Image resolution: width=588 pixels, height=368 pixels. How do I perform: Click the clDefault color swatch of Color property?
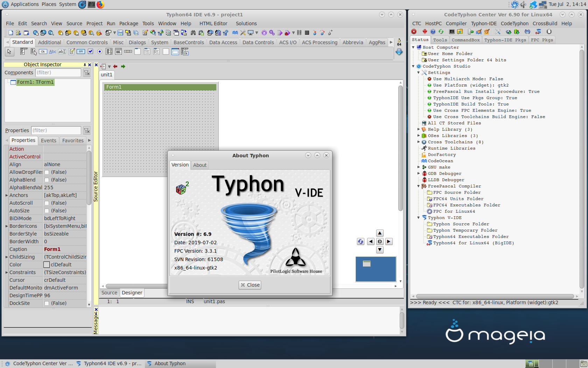[47, 265]
